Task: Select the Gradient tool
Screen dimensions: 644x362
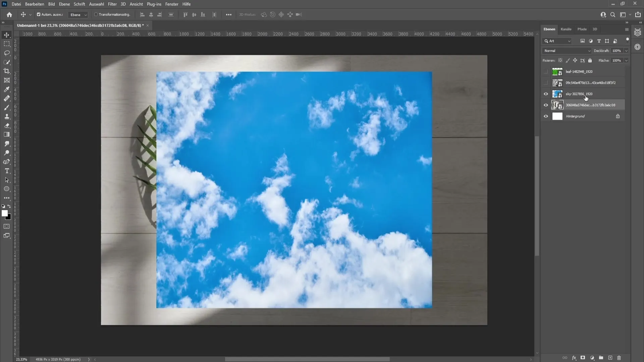Action: [x=7, y=134]
